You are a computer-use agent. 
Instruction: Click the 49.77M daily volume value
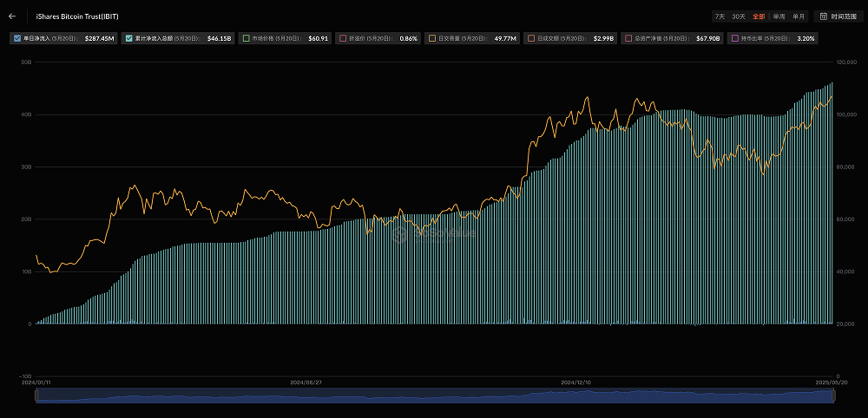point(505,39)
